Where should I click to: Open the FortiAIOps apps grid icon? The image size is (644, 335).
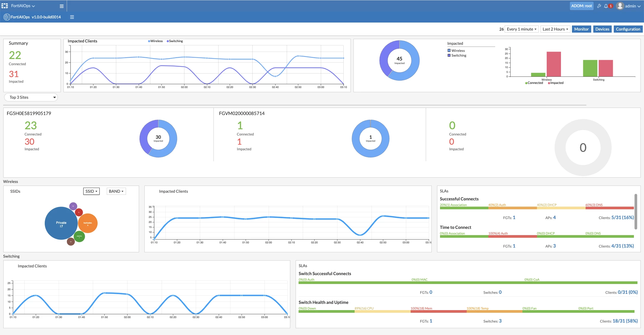coord(4,6)
